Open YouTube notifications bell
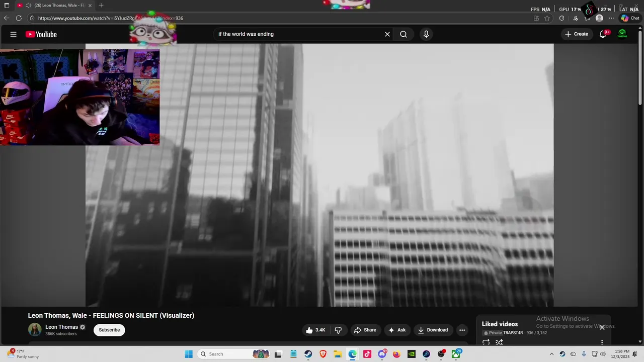 tap(603, 34)
